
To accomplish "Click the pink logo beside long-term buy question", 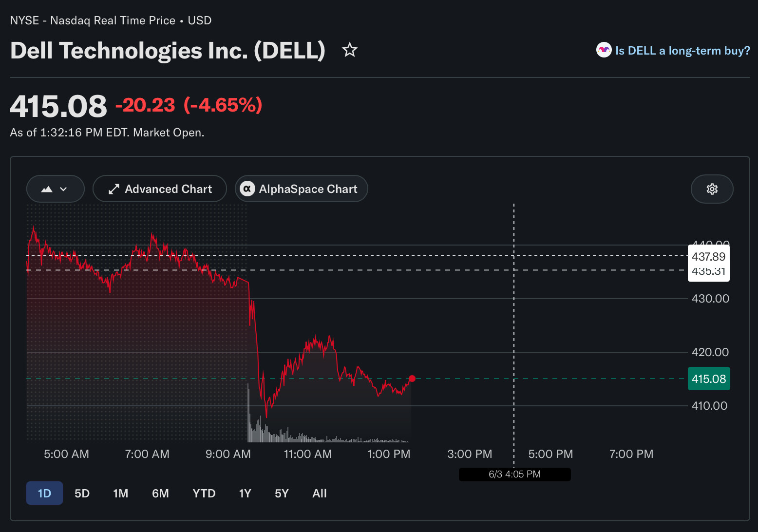I will coord(604,50).
